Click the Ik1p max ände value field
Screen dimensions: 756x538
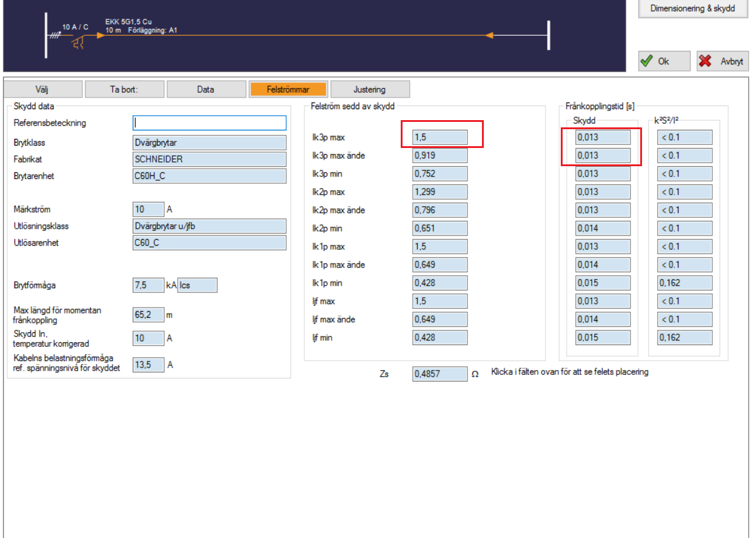point(440,264)
